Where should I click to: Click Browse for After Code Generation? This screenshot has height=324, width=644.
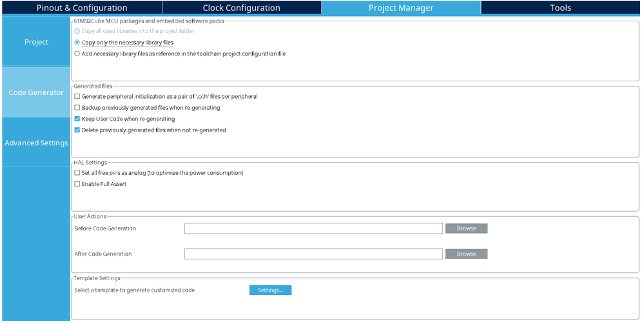click(x=466, y=254)
